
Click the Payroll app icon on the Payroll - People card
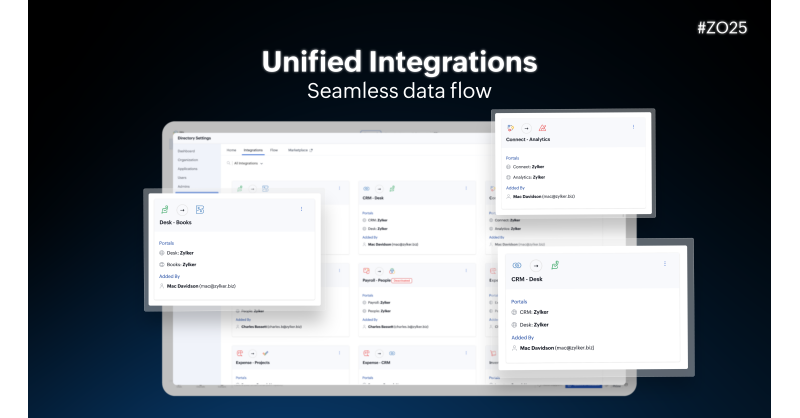[x=366, y=271]
